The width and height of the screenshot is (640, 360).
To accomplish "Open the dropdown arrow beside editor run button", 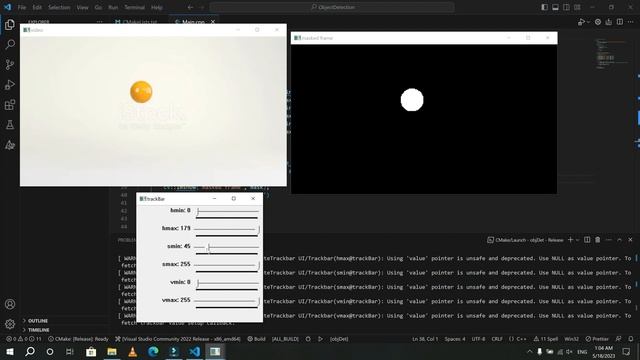I will 588,22.
